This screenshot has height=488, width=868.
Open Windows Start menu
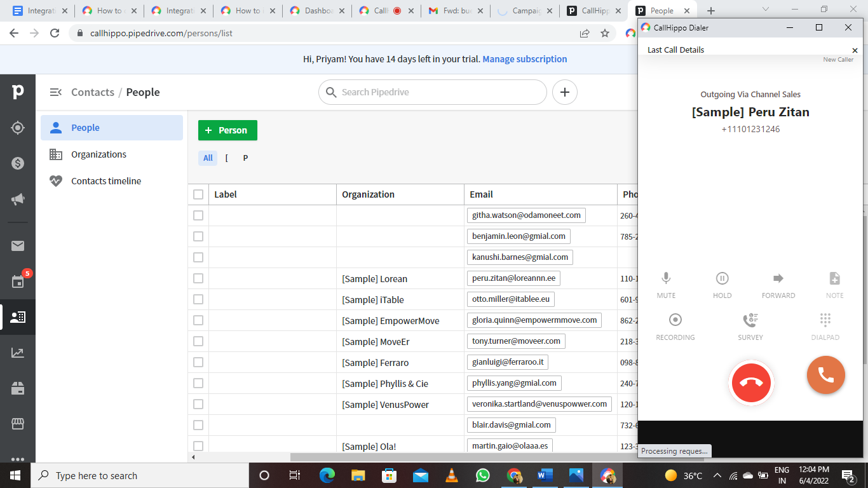click(x=15, y=475)
